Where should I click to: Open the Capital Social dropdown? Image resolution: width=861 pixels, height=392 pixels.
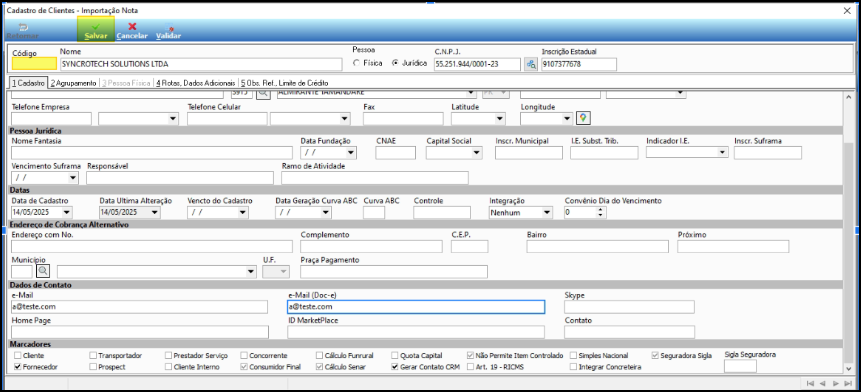(x=477, y=153)
